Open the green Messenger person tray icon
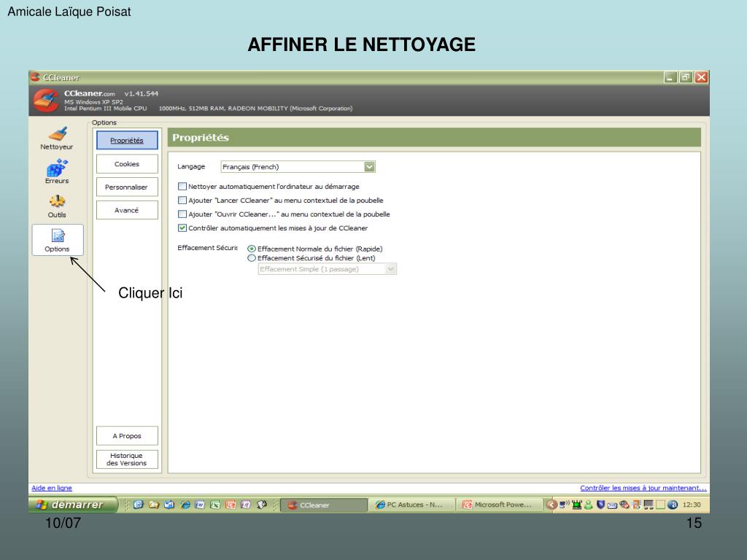This screenshot has width=747, height=560. (x=589, y=505)
